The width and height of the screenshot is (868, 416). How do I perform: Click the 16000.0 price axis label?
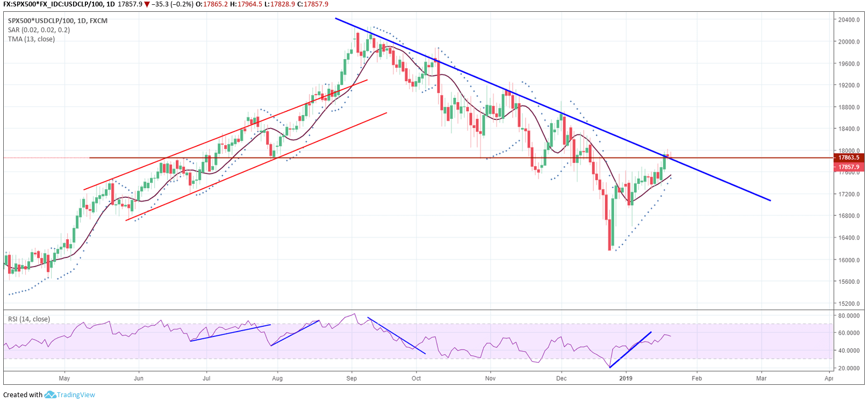tap(849, 260)
